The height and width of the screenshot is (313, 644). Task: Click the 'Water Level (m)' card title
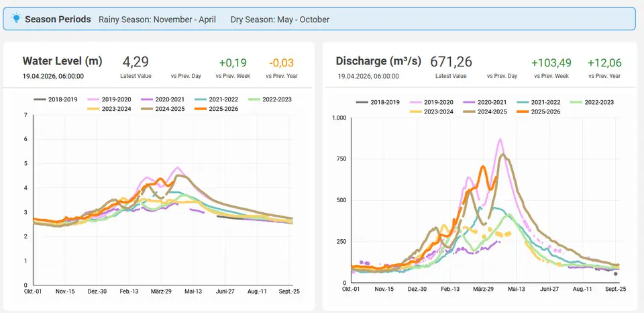point(62,61)
